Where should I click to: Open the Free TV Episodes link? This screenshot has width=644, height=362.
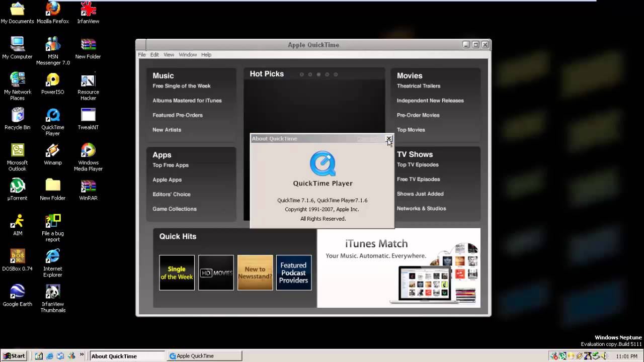tap(418, 179)
